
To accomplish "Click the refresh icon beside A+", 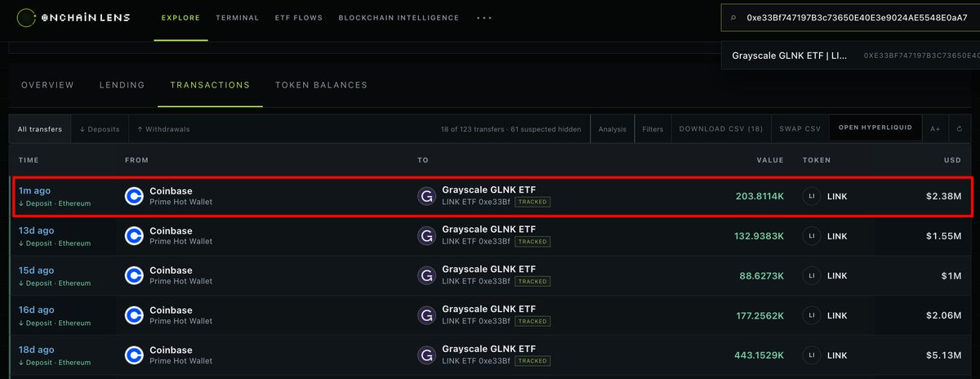I will tap(959, 129).
